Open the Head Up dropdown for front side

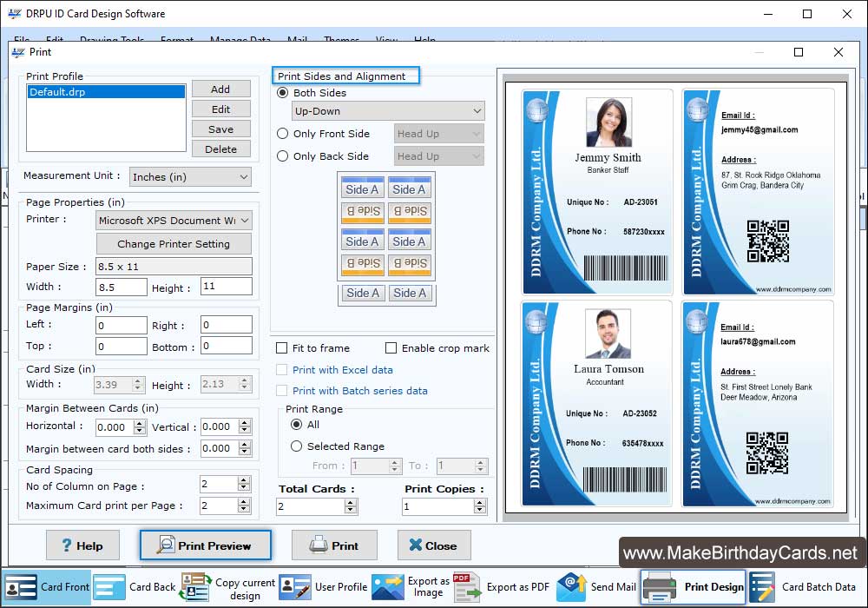click(439, 134)
